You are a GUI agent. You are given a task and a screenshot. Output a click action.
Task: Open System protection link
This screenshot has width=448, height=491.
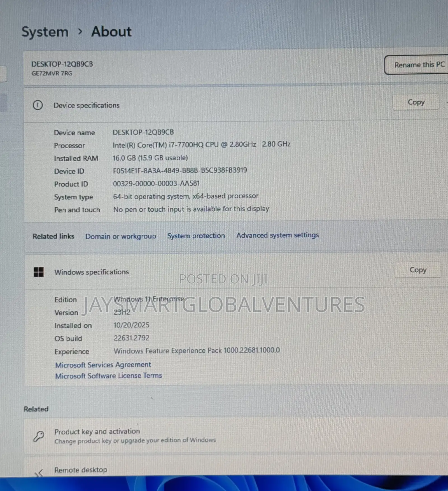(x=196, y=236)
